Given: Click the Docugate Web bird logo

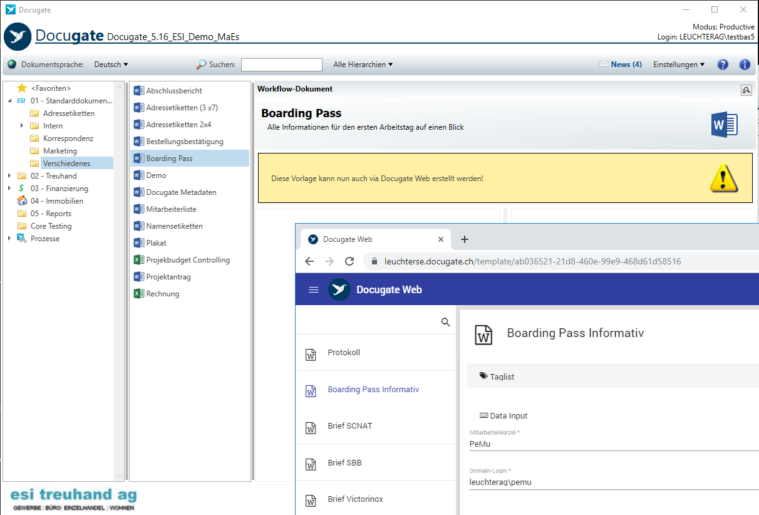Looking at the screenshot, I should [x=339, y=289].
